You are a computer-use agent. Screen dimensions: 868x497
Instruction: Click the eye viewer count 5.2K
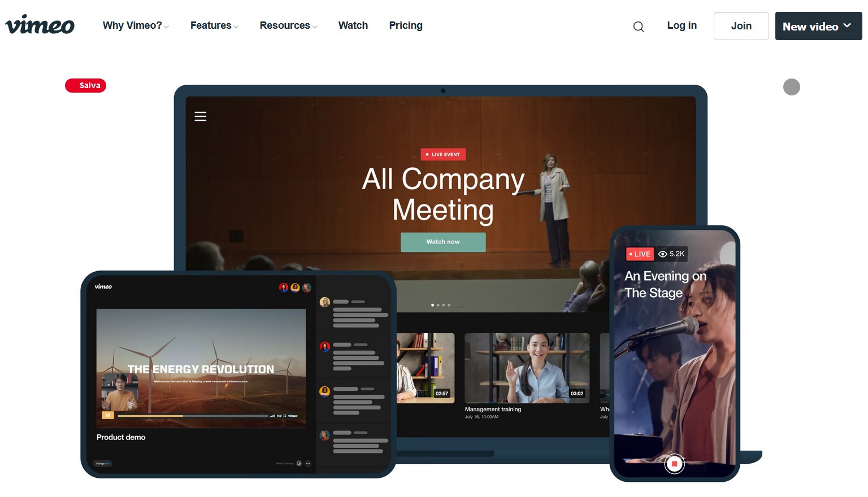click(671, 254)
